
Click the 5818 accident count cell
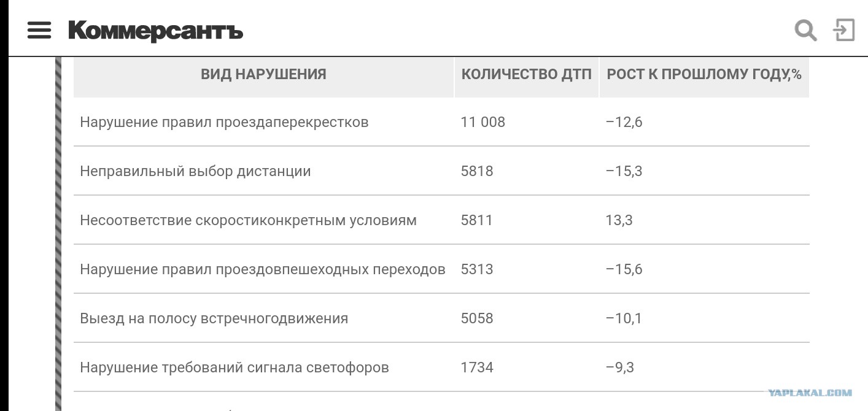pos(477,171)
